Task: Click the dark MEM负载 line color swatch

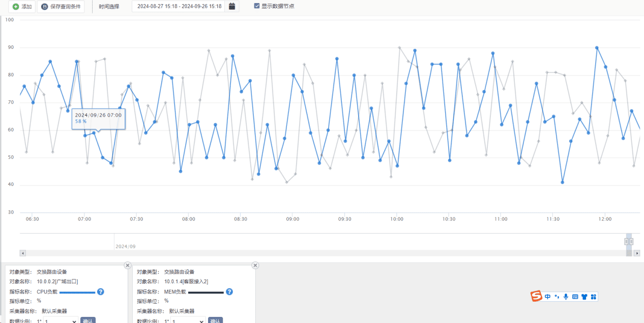Action: pyautogui.click(x=206, y=292)
